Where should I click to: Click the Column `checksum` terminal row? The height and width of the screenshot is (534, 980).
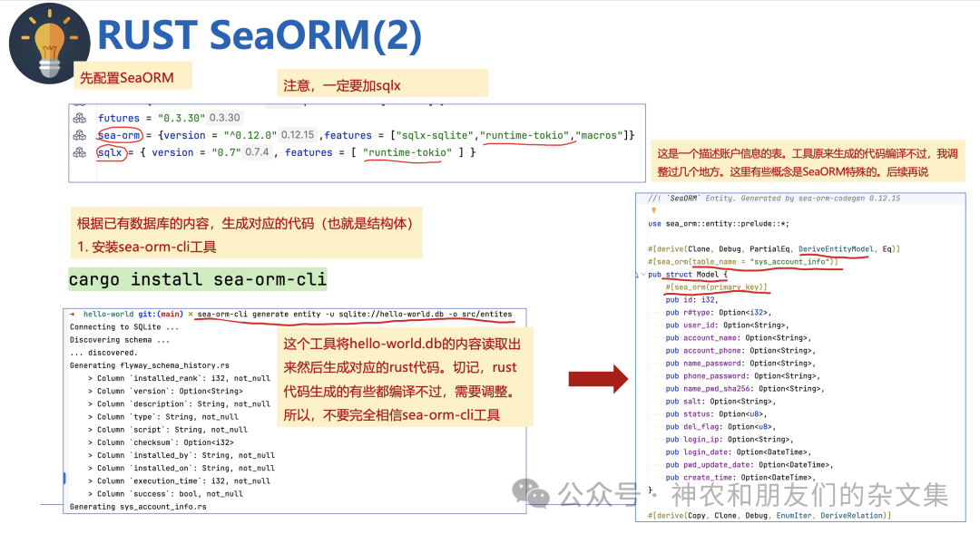pyautogui.click(x=161, y=442)
